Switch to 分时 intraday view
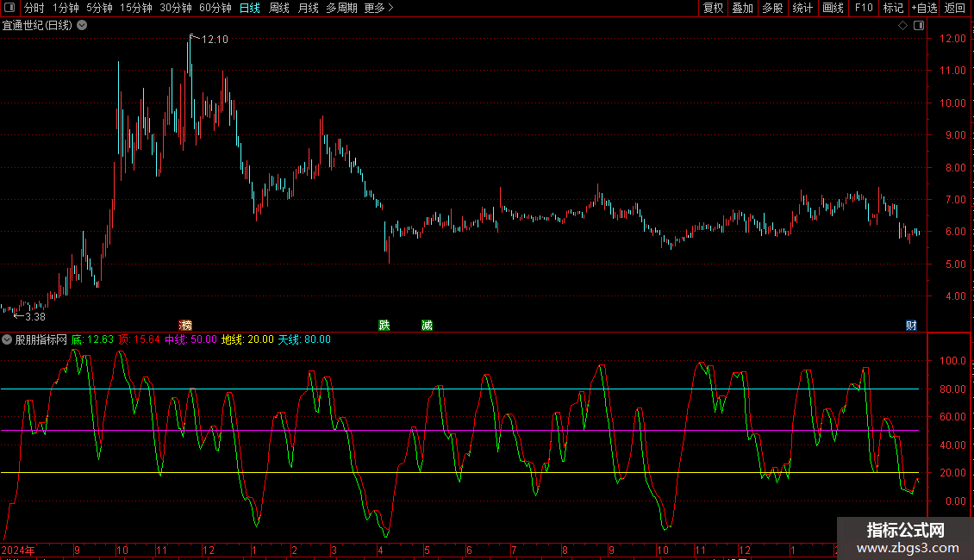974x560 pixels. pos(34,8)
